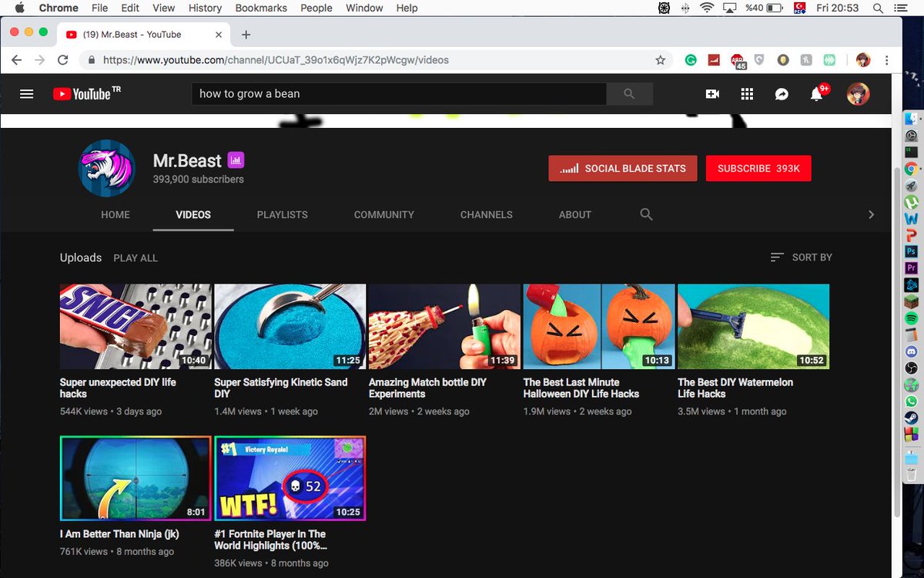Open the Fortnite WTF 52 kills thumbnail

point(290,479)
